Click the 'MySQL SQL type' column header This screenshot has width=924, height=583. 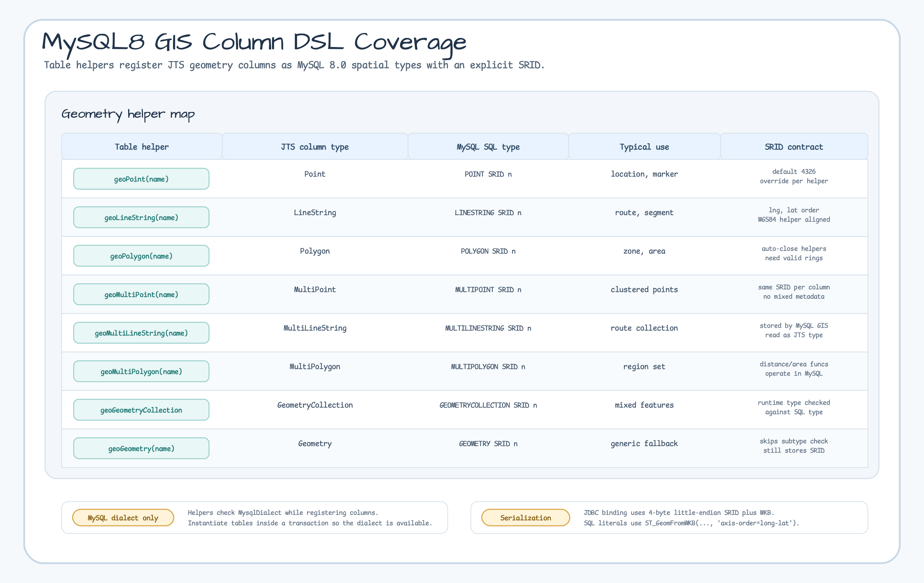tap(488, 147)
